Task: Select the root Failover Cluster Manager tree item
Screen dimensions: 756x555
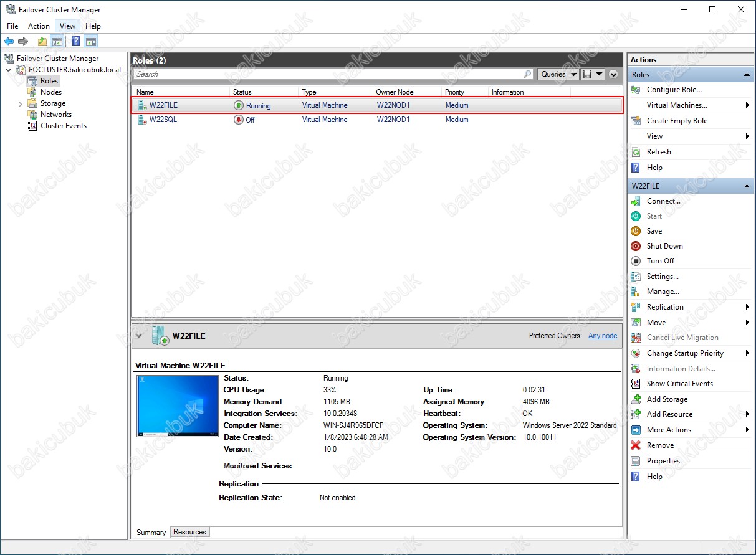Action: [57, 59]
